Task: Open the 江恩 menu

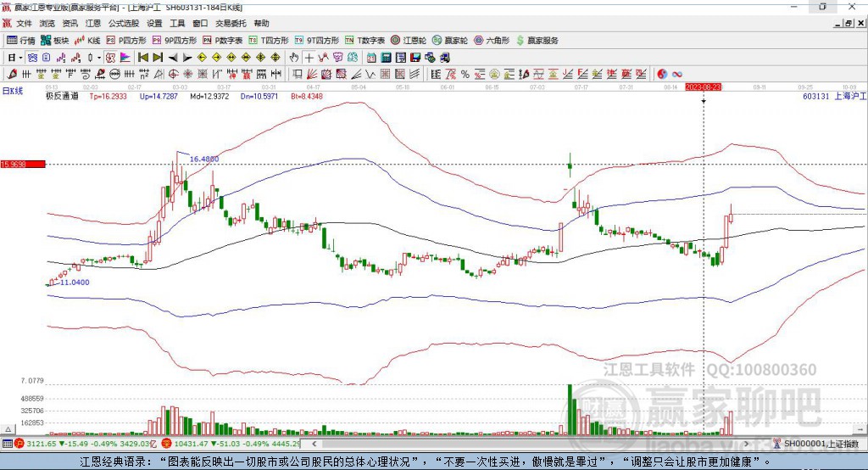Action: (93, 23)
